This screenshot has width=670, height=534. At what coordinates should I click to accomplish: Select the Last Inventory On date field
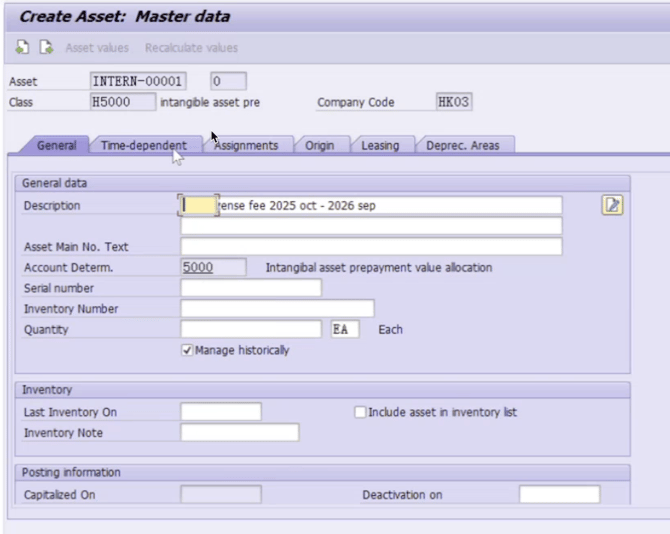[x=220, y=412]
